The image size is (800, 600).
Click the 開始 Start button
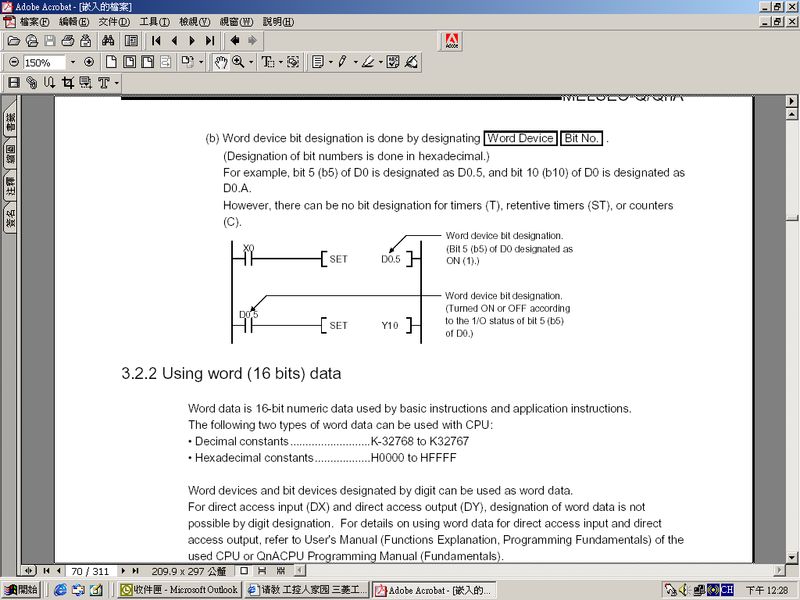(x=21, y=590)
